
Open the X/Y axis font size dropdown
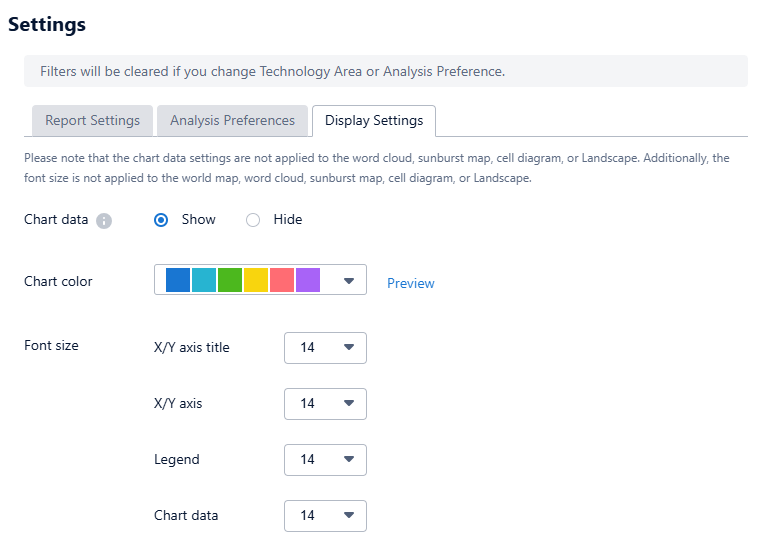[x=325, y=404]
